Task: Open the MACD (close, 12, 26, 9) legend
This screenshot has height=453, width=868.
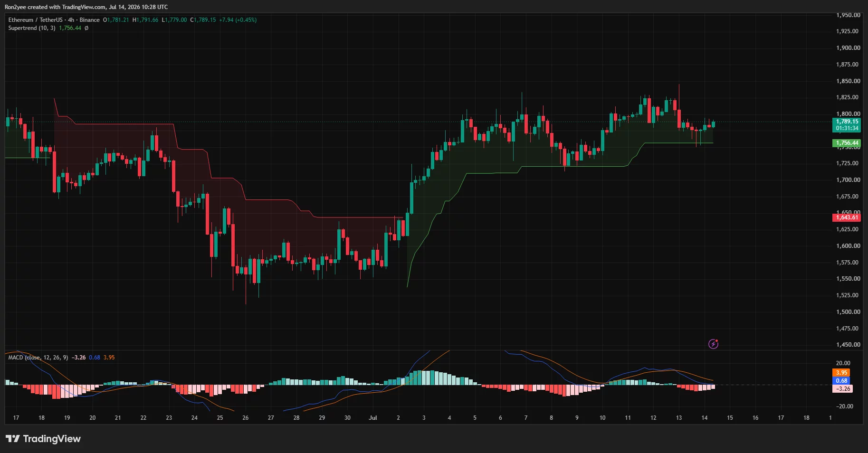Action: [x=38, y=358]
